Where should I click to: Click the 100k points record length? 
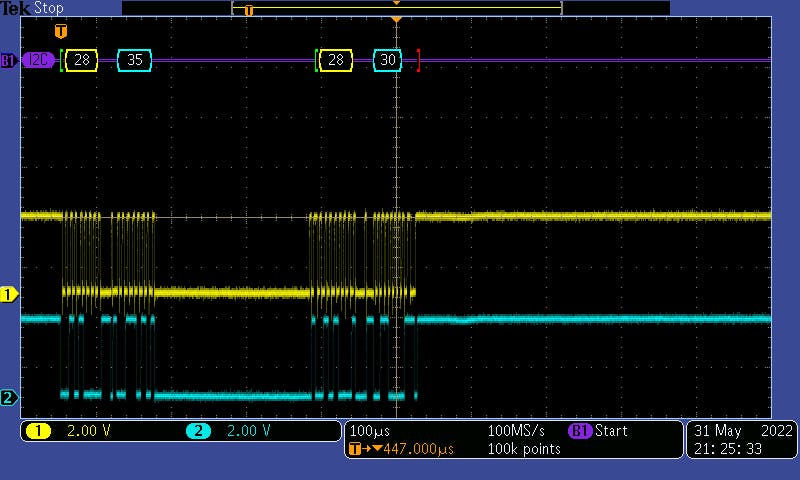pos(524,449)
